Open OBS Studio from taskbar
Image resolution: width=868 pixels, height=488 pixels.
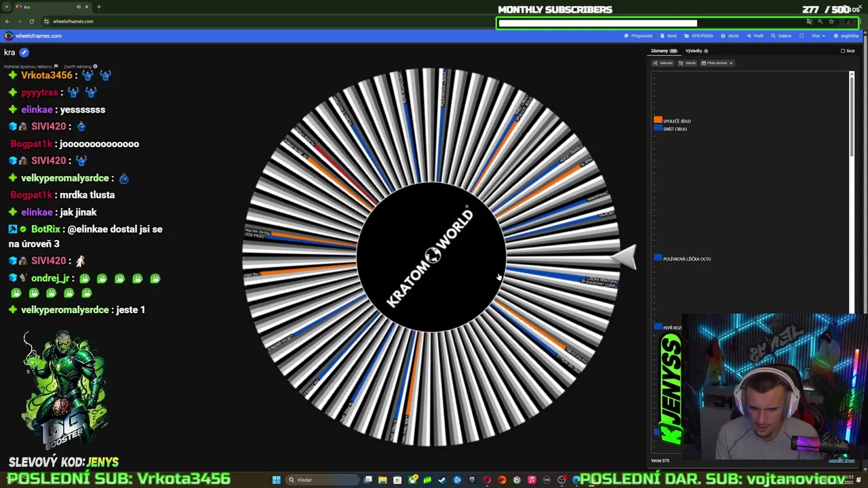[x=561, y=480]
